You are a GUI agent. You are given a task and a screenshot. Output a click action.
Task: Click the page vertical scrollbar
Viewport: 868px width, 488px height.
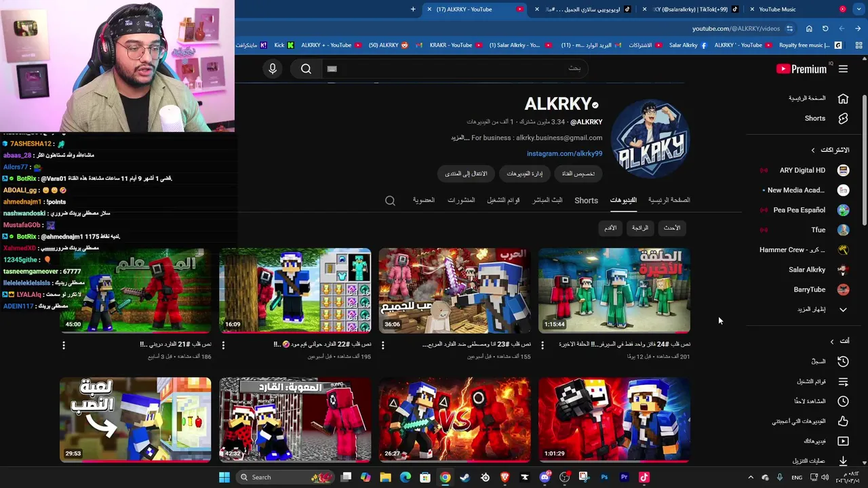865,159
